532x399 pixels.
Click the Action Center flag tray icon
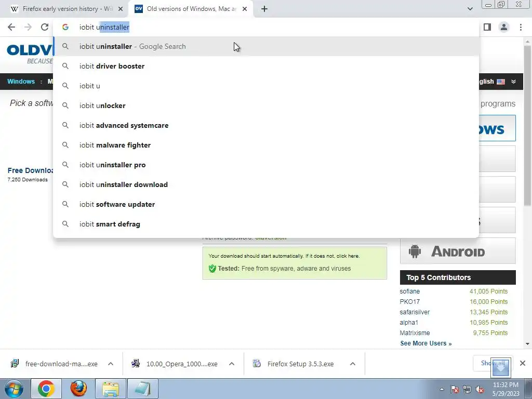[x=455, y=390]
